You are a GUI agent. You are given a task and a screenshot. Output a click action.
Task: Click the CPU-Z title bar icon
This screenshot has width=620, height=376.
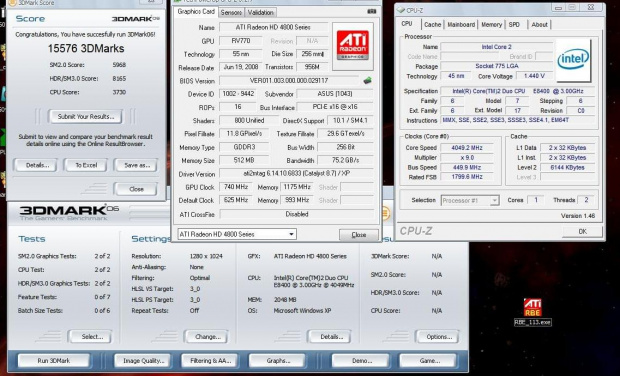click(x=401, y=10)
